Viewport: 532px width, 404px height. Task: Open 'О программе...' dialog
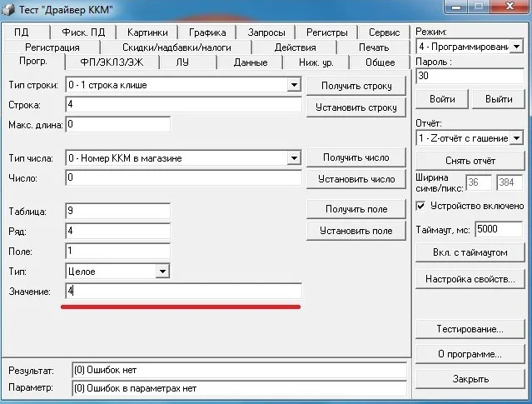pyautogui.click(x=470, y=354)
